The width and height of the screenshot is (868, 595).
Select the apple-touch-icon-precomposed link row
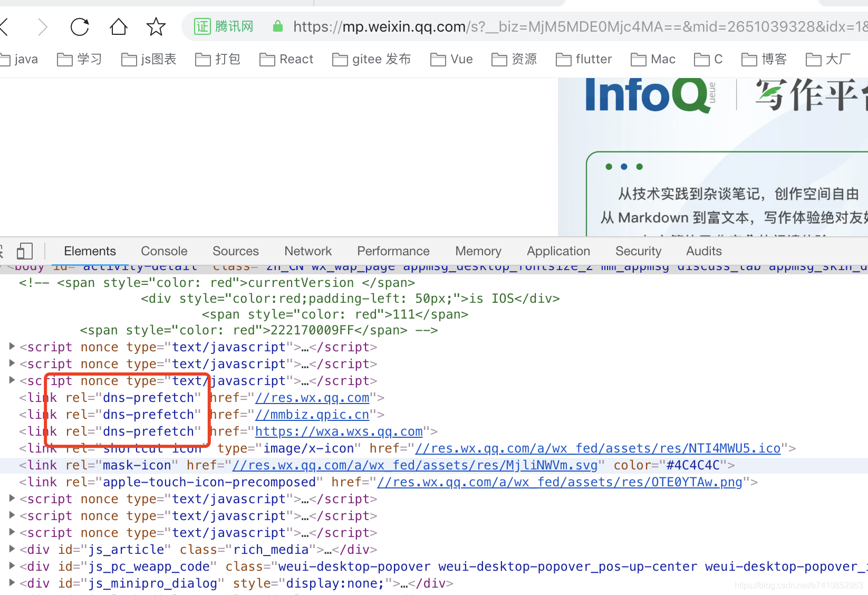[x=434, y=482]
